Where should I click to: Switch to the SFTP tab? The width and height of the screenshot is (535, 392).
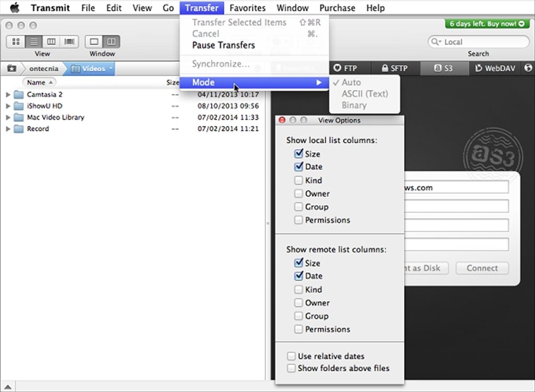tap(395, 68)
